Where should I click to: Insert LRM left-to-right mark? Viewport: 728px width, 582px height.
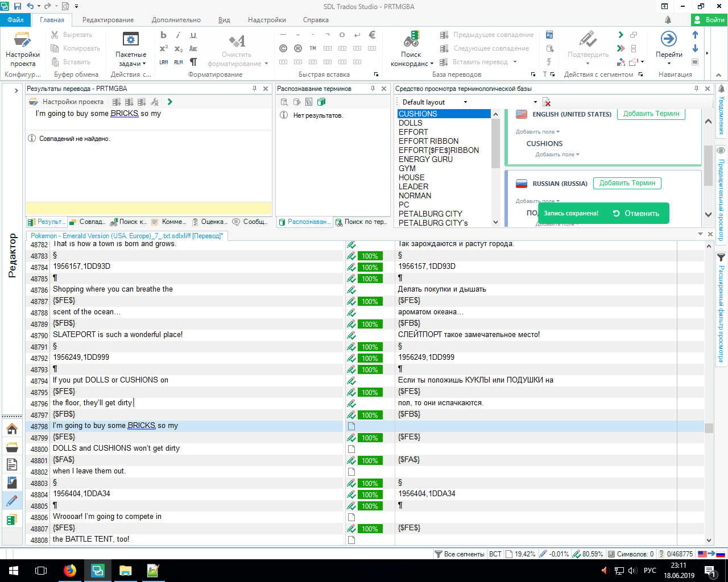click(164, 62)
